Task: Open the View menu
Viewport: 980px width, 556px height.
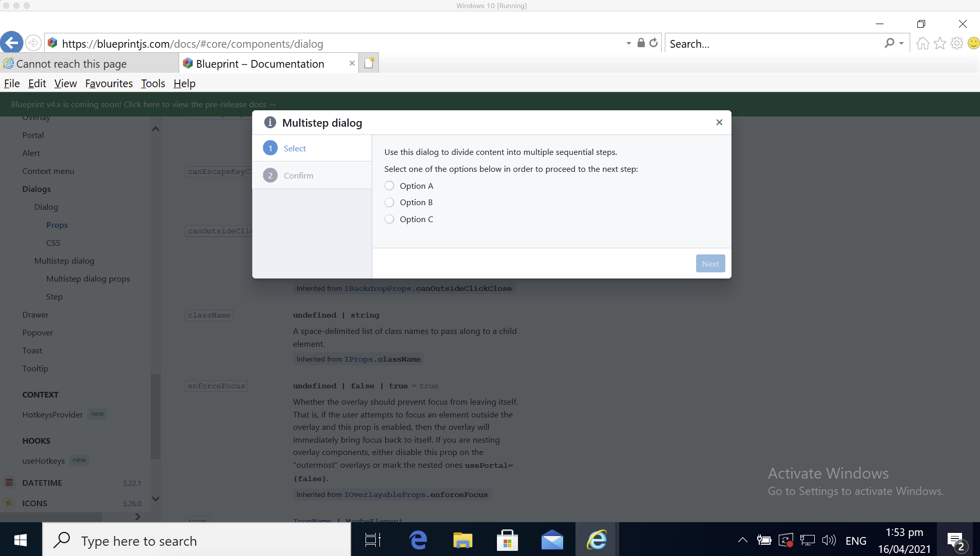Action: tap(66, 83)
